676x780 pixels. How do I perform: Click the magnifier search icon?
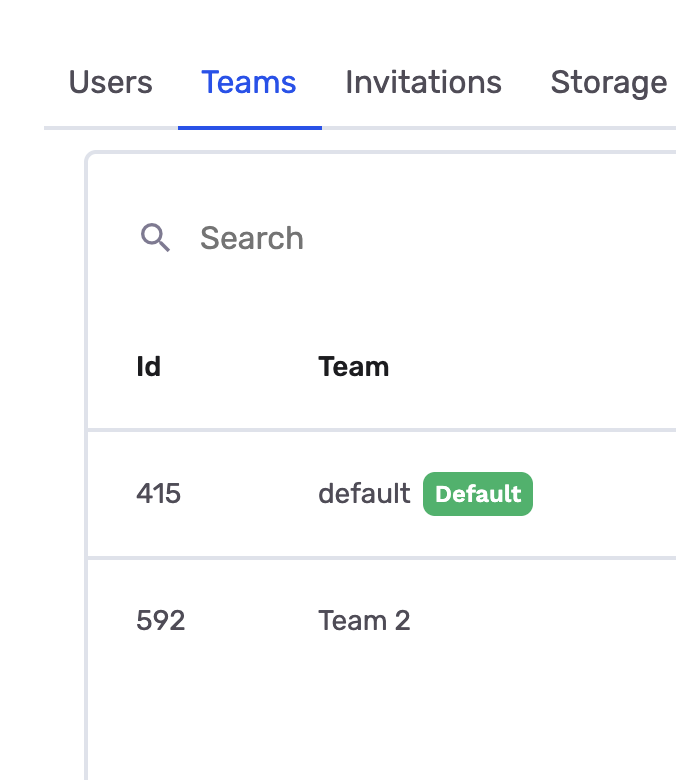[155, 238]
